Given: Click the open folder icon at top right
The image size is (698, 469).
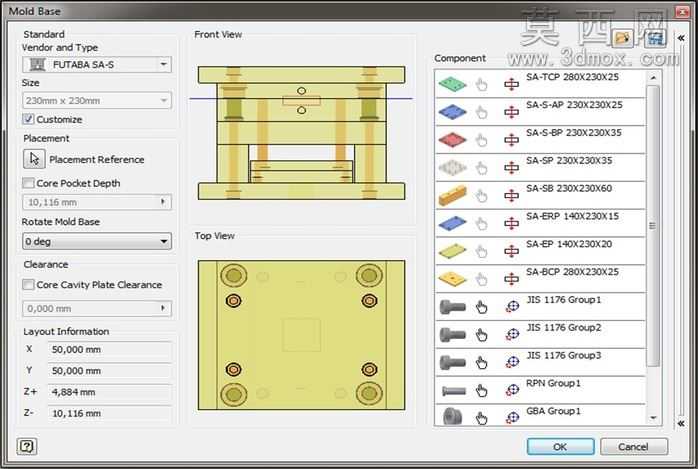Looking at the screenshot, I should 622,38.
